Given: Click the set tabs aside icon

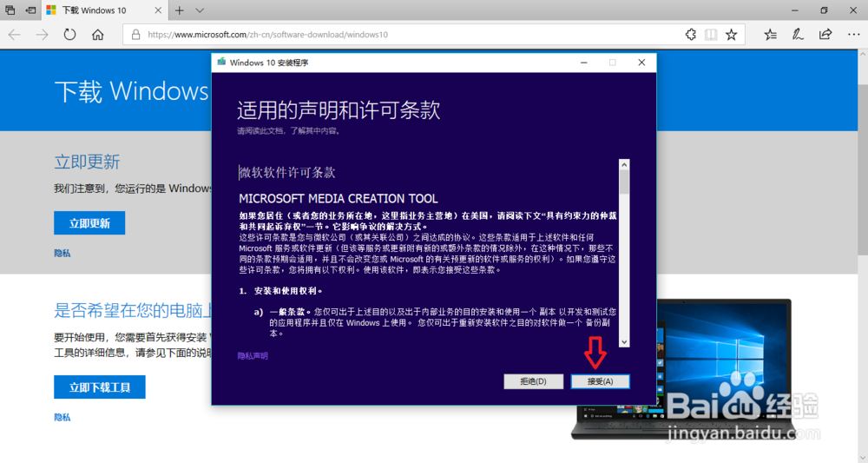Looking at the screenshot, I should [31, 10].
